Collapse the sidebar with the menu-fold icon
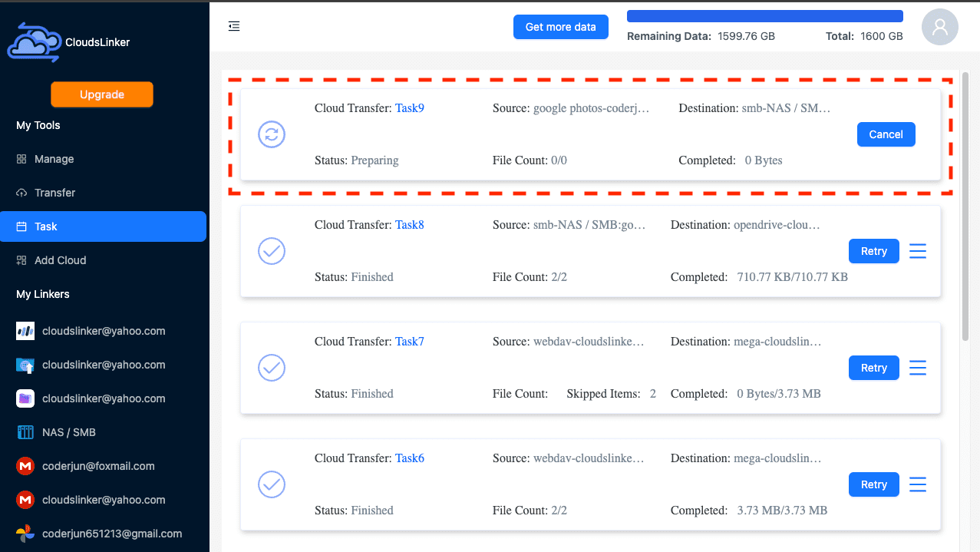The width and height of the screenshot is (980, 552). (x=234, y=27)
